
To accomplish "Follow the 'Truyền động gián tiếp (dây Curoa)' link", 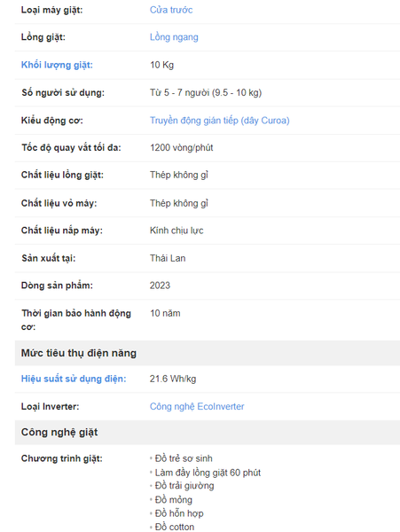I will (219, 121).
